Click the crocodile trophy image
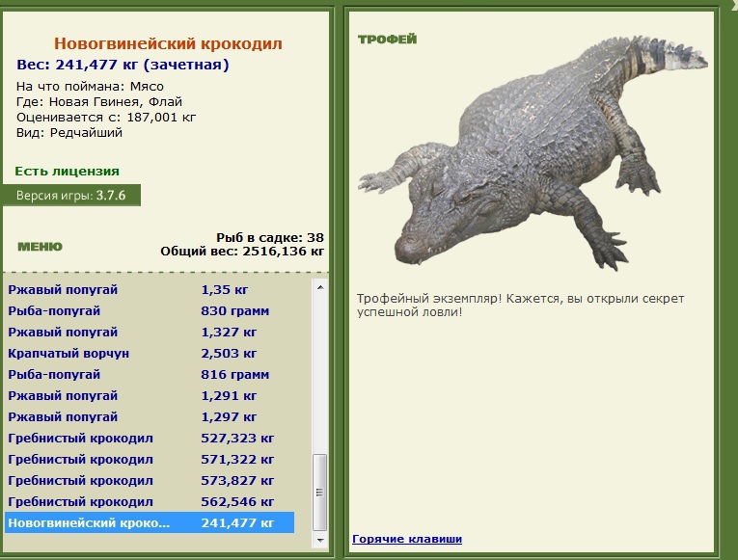Viewport: 738px width, 560px height. coord(532,153)
